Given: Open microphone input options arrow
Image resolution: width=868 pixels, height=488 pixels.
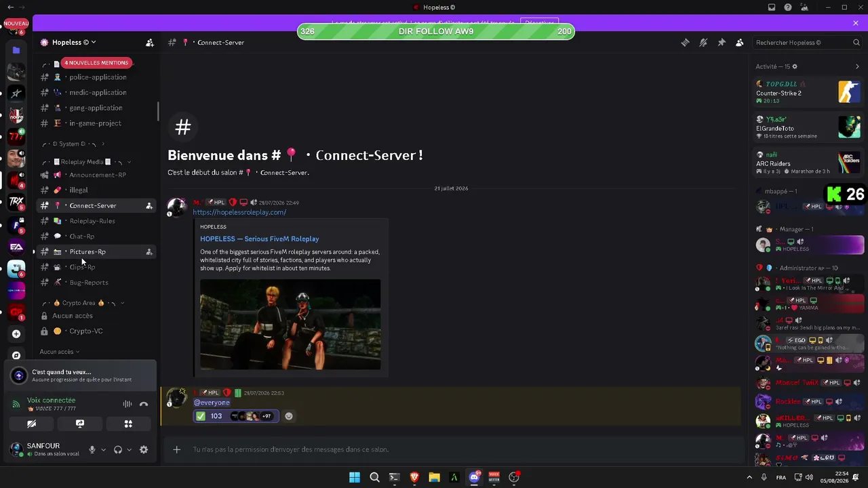Looking at the screenshot, I should (x=103, y=449).
